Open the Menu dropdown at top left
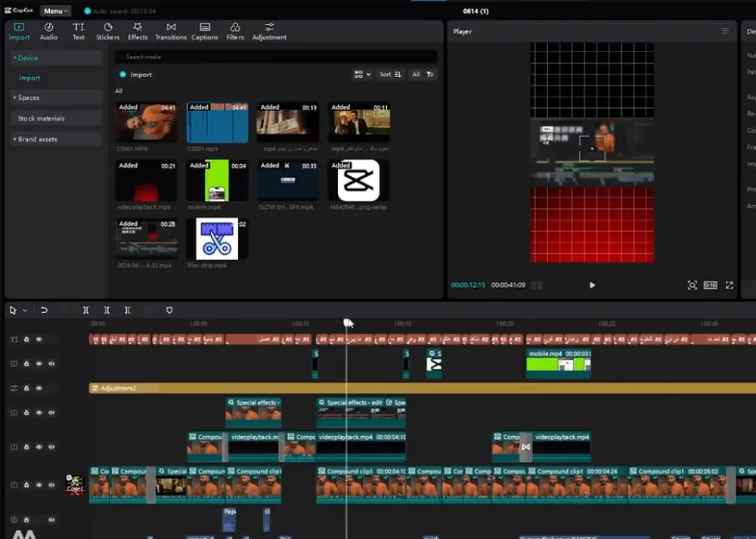Viewport: 756px width, 539px height. 55,11
